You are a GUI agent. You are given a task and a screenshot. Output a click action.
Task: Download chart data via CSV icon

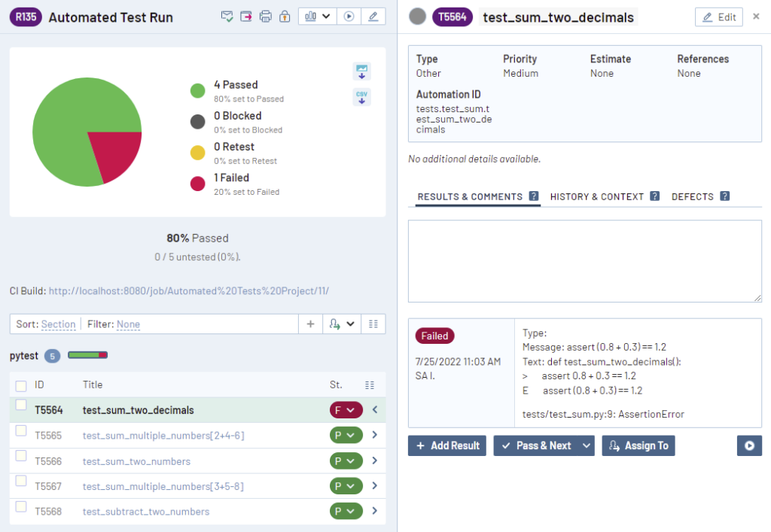362,97
